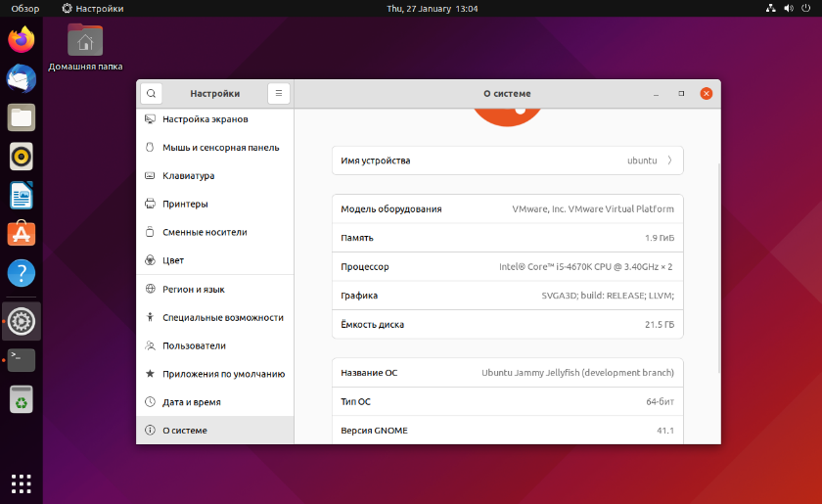This screenshot has width=822, height=504.
Task: Open the Trash icon in the dock
Action: pyautogui.click(x=21, y=399)
